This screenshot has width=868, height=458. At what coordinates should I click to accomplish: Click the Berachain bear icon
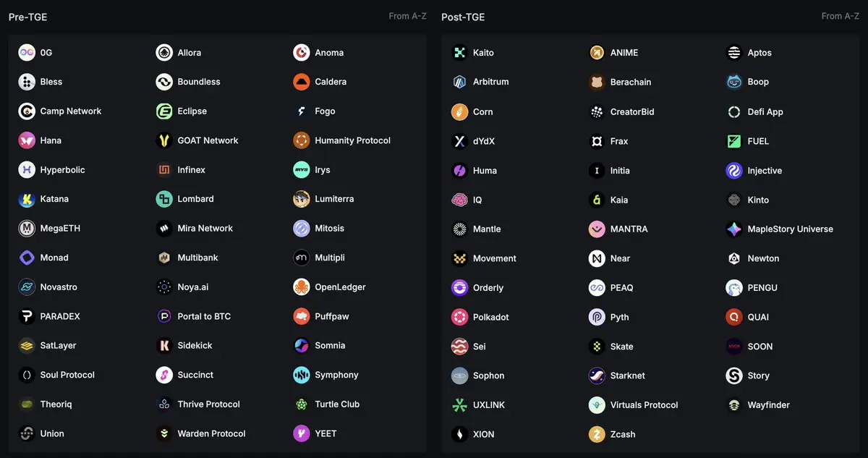597,82
